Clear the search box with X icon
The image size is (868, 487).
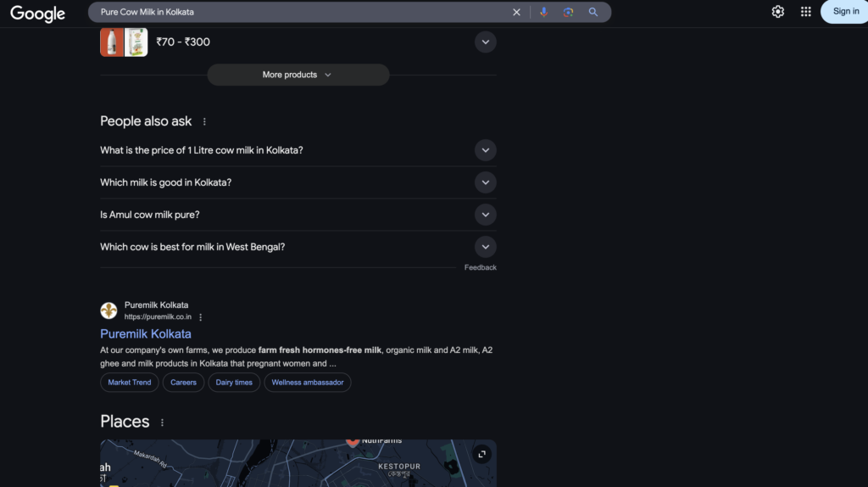[516, 12]
